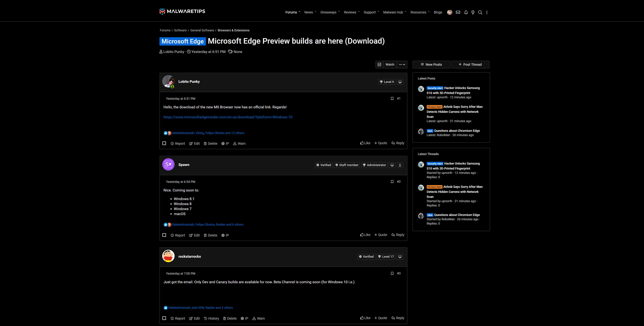Click the Post Thread button
644x326 pixels.
tap(470, 64)
